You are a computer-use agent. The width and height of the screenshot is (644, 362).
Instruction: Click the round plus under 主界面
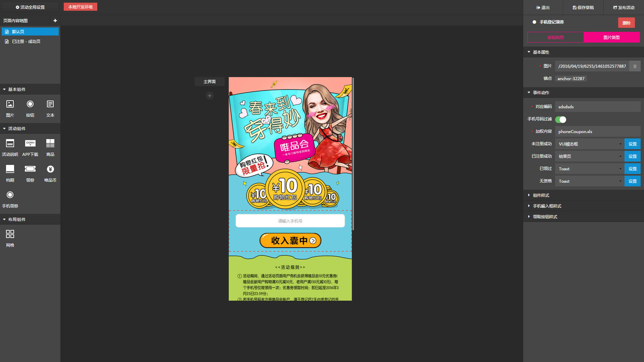tap(210, 96)
